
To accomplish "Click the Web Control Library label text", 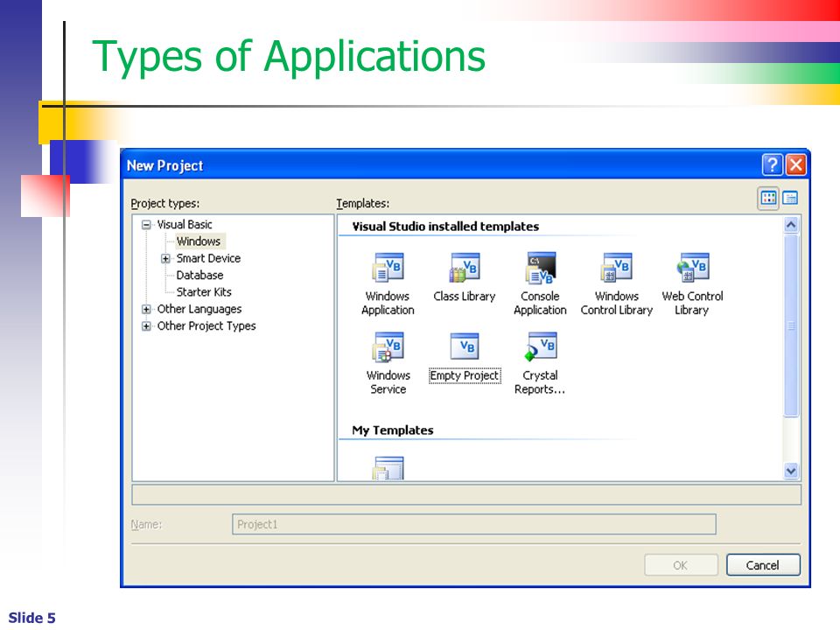I will point(692,304).
